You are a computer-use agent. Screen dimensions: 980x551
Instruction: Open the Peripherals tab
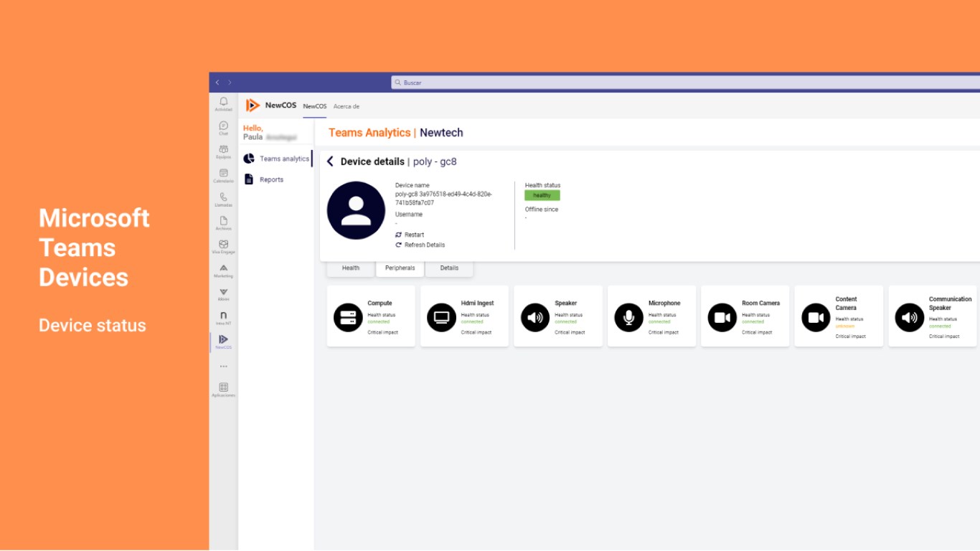[400, 268]
